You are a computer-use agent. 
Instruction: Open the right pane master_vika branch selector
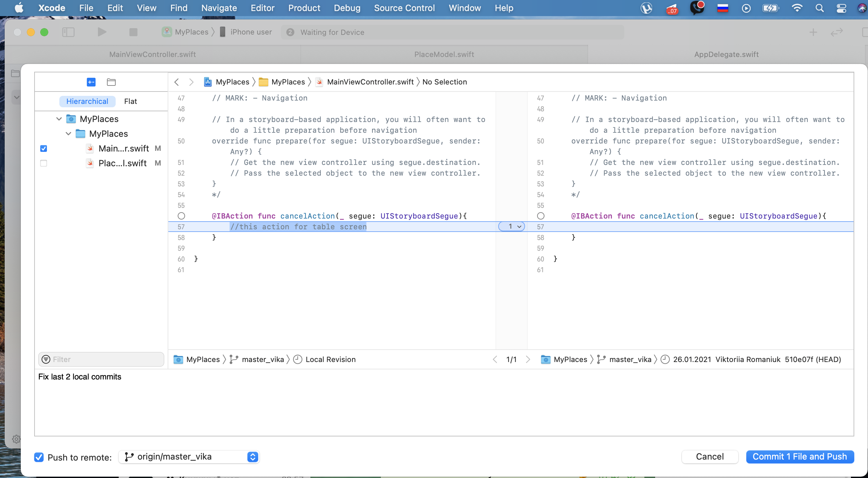624,359
